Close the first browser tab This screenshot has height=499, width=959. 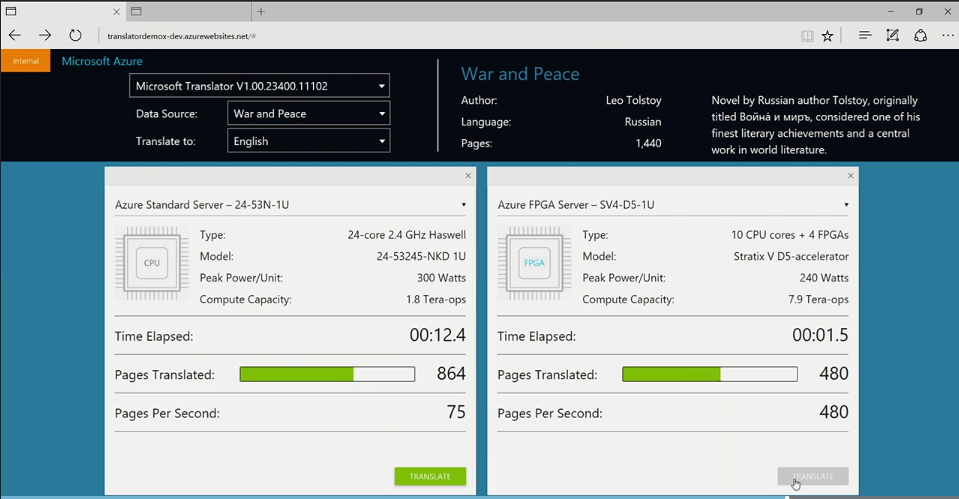point(116,12)
